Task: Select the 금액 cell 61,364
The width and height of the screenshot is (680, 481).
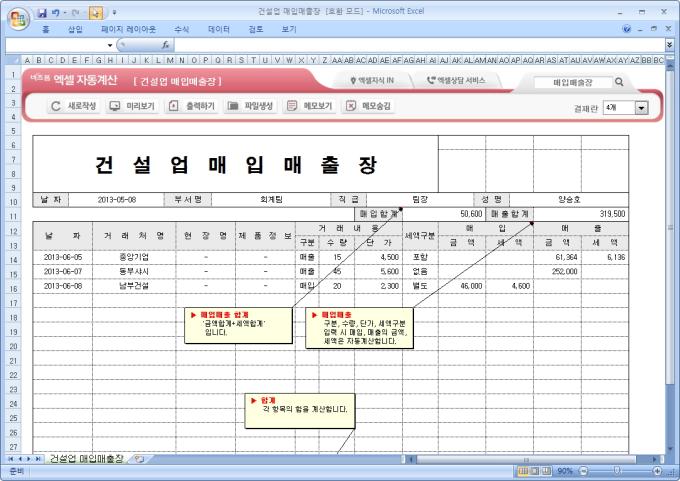Action: [x=557, y=257]
